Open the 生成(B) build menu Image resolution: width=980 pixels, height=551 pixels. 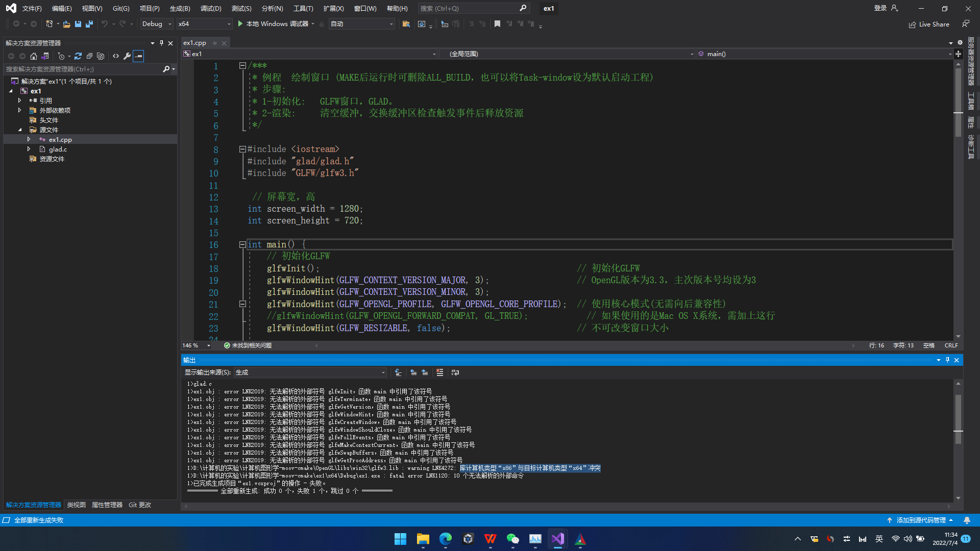click(180, 8)
